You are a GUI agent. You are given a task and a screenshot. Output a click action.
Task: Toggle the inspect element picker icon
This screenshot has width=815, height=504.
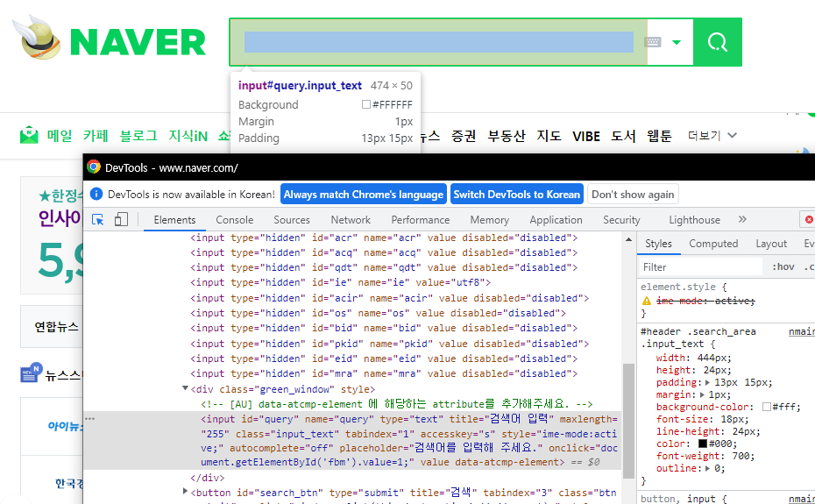click(x=98, y=219)
